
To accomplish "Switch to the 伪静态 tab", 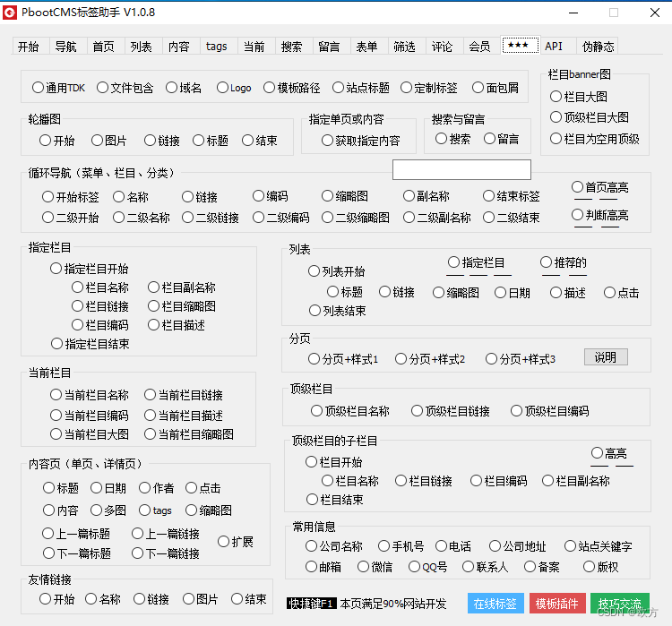I will 598,47.
